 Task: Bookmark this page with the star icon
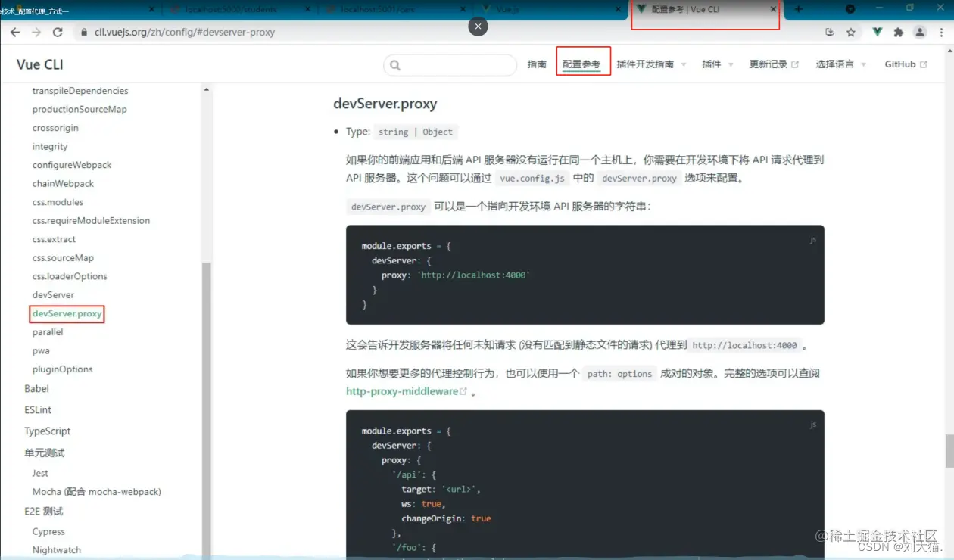pos(853,32)
